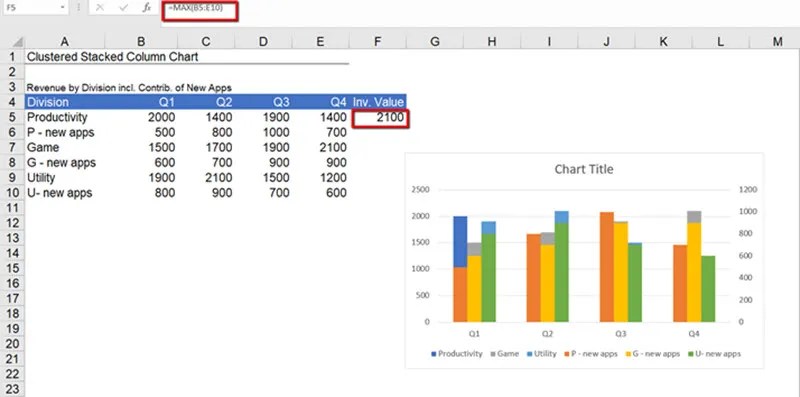Select row 11 header
The width and height of the screenshot is (800, 397).
pyautogui.click(x=12, y=208)
